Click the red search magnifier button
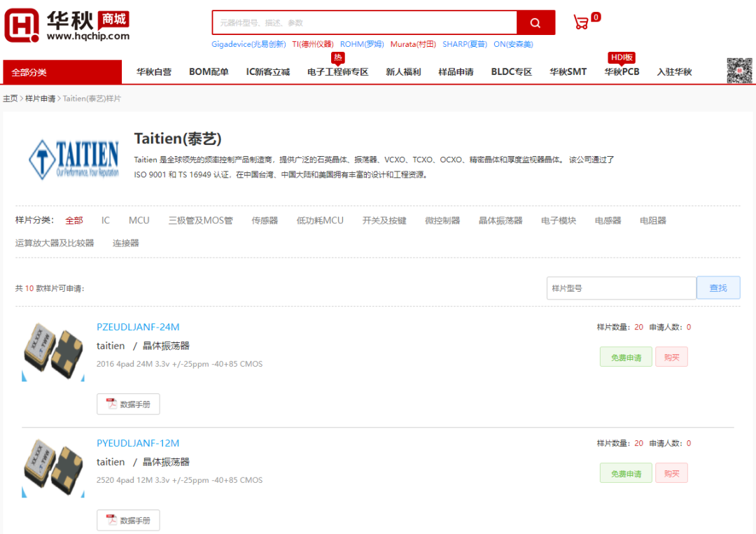The height and width of the screenshot is (534, 756). 535,23
